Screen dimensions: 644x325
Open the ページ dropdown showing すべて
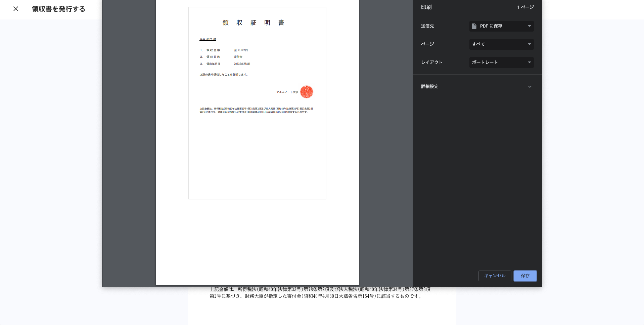click(501, 44)
